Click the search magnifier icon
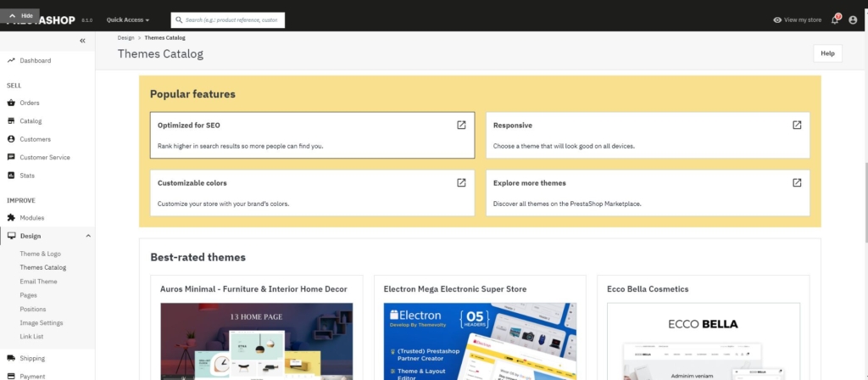The image size is (868, 380). [179, 20]
